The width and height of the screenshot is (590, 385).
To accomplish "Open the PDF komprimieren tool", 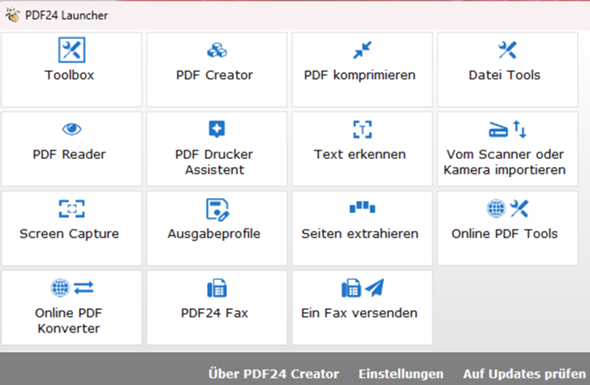I will 362,70.
